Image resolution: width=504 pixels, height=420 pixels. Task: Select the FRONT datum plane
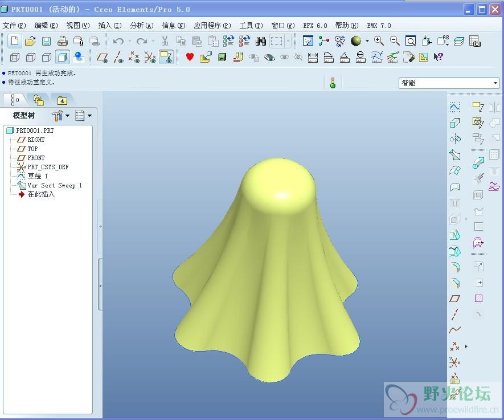coord(36,158)
